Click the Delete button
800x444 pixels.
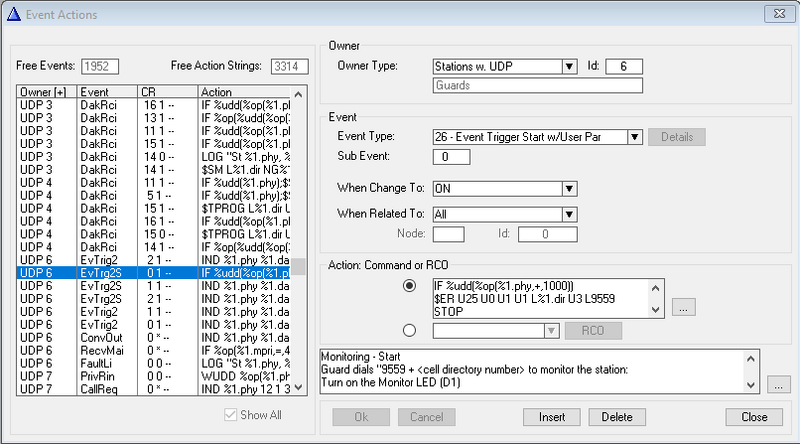[617, 417]
